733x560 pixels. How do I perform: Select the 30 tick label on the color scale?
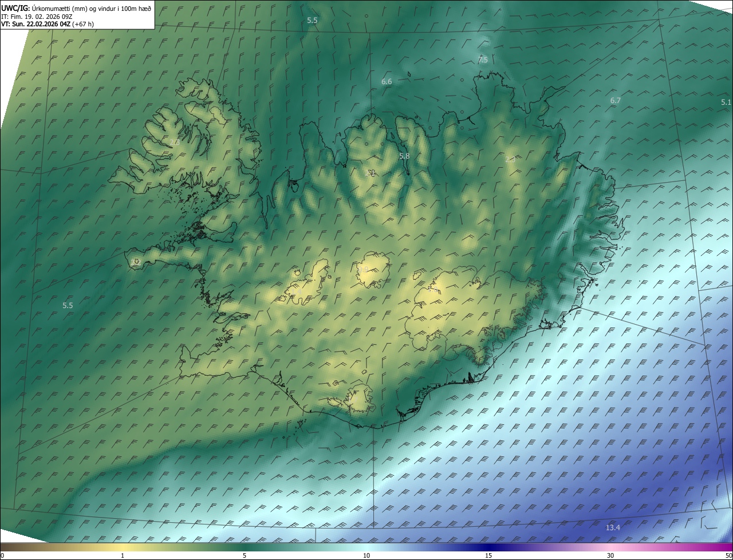tap(610, 555)
